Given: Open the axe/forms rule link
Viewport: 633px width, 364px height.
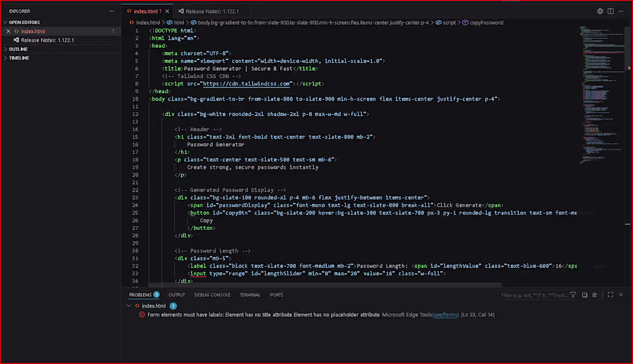Looking at the screenshot, I should point(445,315).
